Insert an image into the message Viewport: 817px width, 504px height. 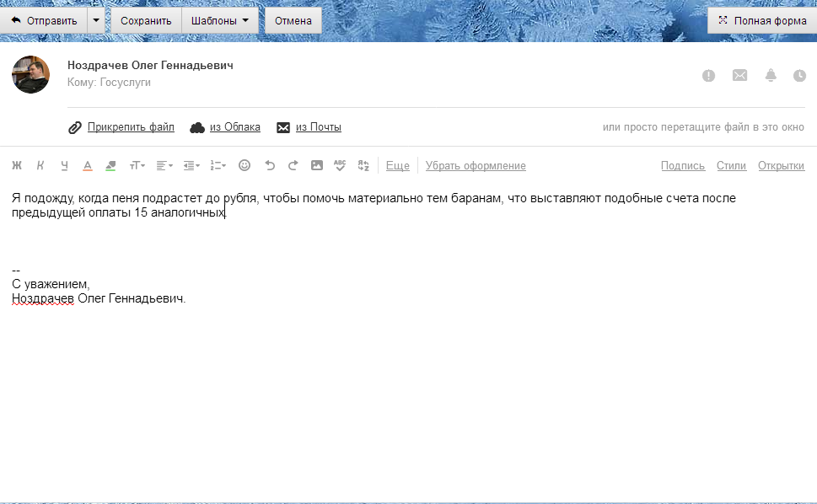[317, 166]
